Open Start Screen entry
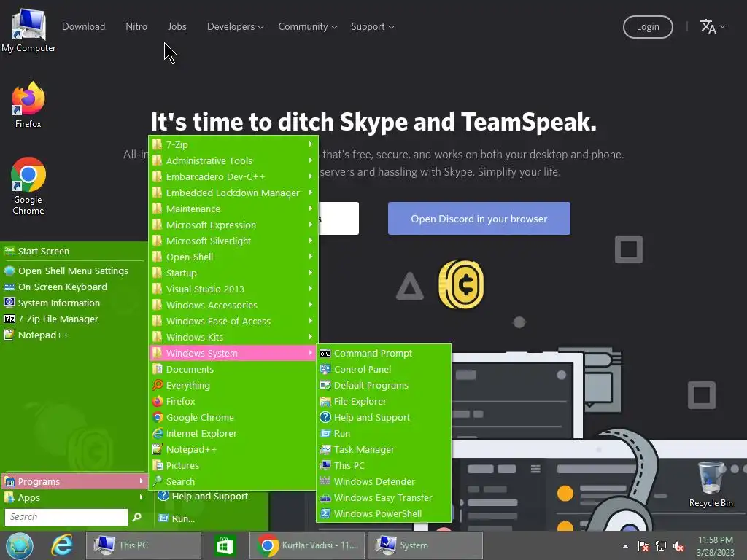Screen dimensions: 747x560 tap(74, 252)
